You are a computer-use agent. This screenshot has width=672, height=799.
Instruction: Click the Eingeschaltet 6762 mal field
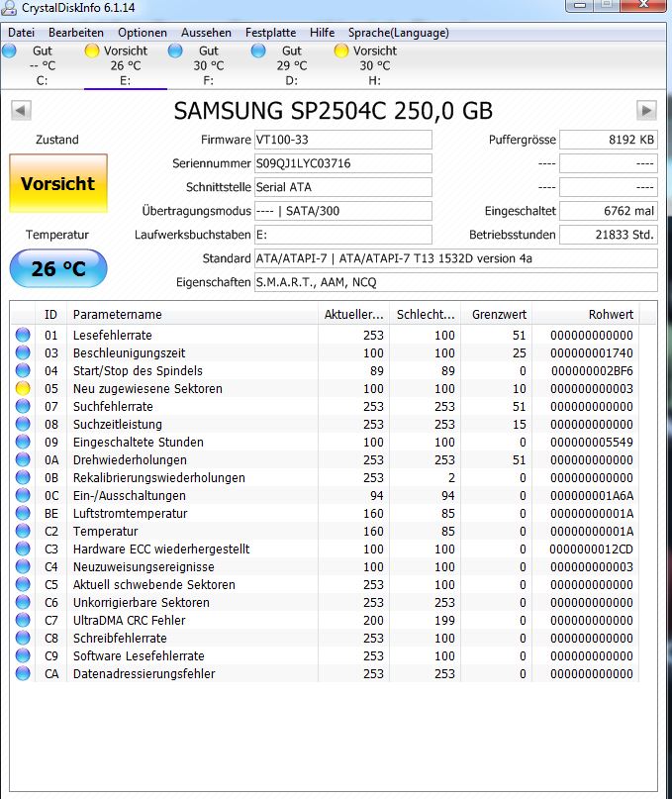pyautogui.click(x=609, y=211)
